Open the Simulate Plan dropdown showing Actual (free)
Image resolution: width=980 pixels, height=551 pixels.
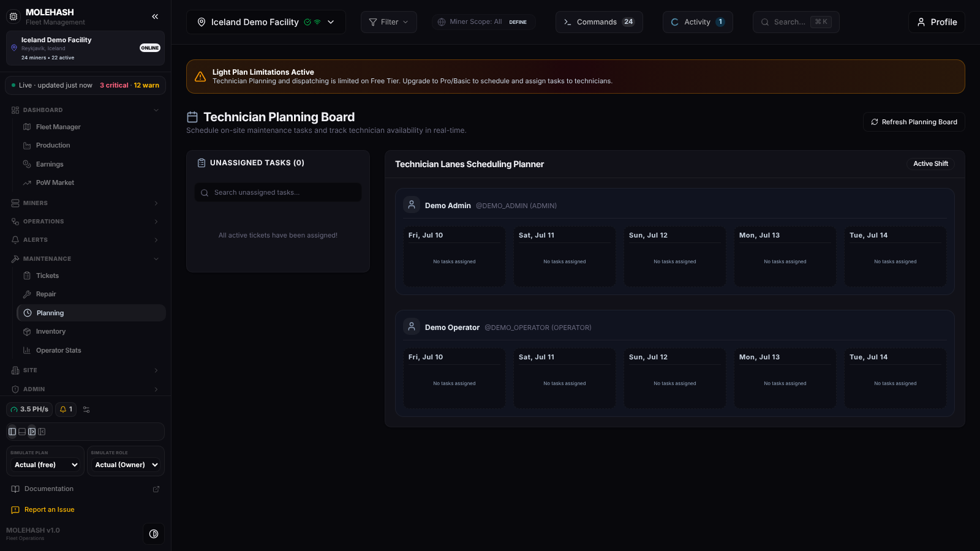(46, 465)
